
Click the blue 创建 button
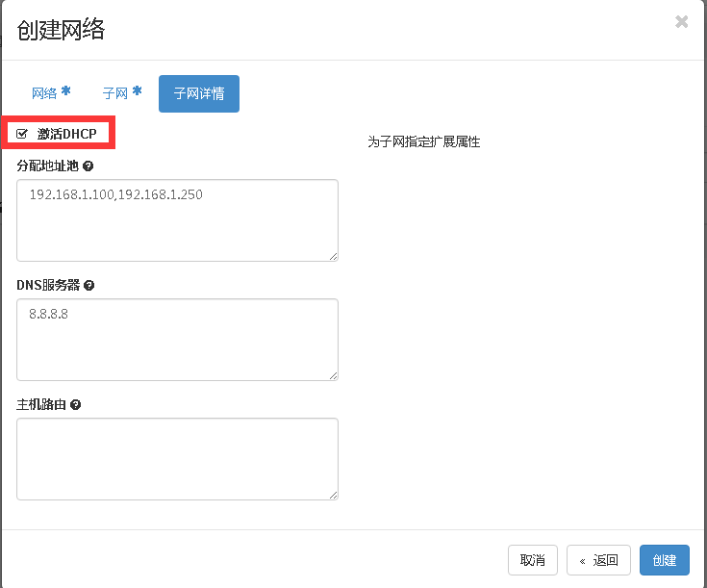coord(664,560)
